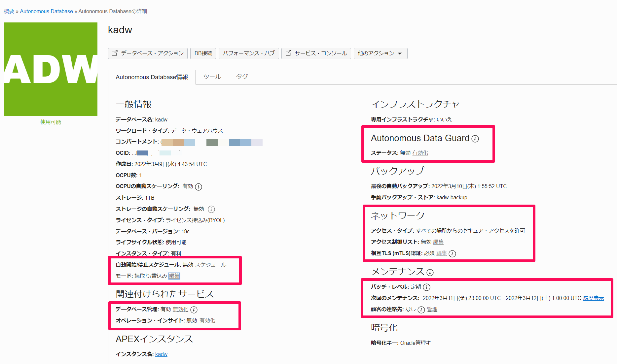Click 有効化 link for Autonomous Data Guard
The image size is (617, 364).
[x=420, y=153]
